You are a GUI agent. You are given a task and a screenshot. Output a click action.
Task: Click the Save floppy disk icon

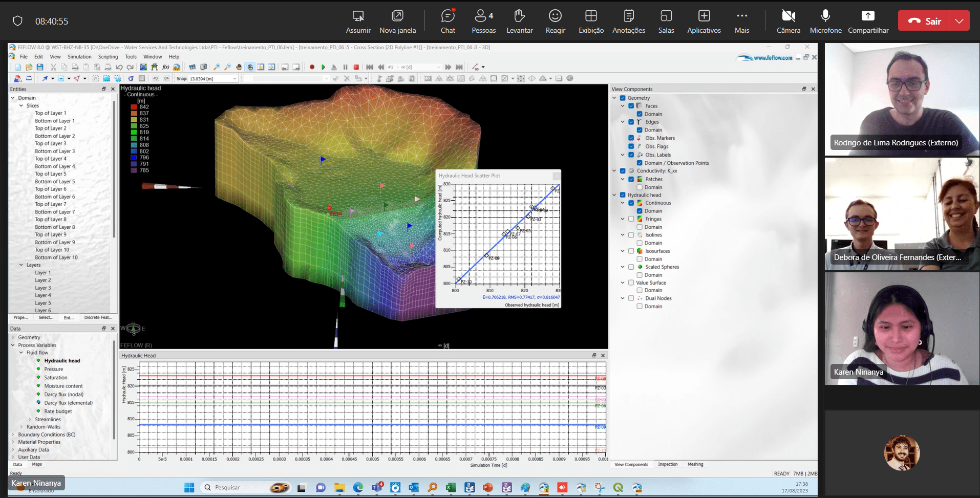(x=40, y=67)
